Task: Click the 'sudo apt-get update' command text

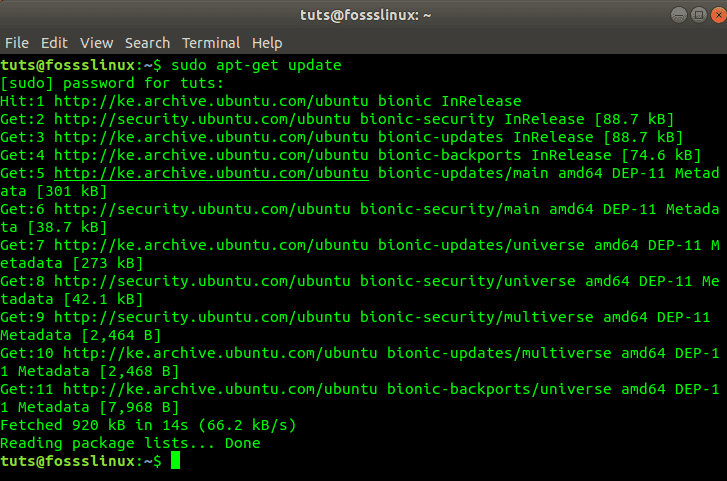Action: [256, 65]
